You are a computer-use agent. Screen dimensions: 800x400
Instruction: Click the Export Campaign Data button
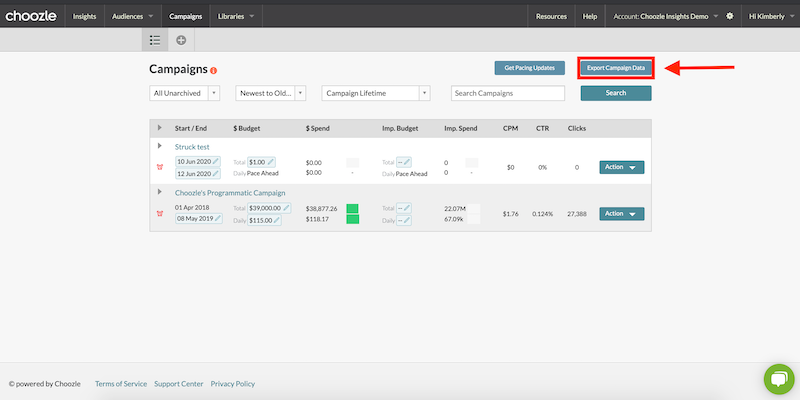616,68
